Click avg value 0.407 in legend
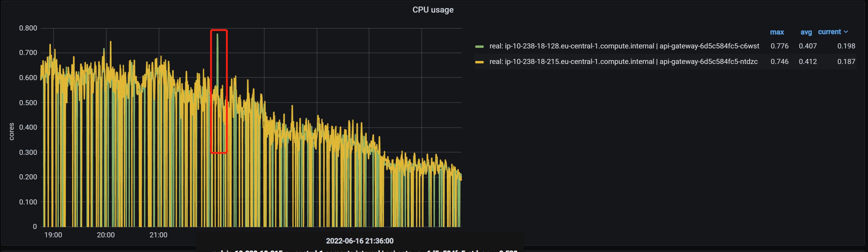This screenshot has height=252, width=868. point(808,46)
